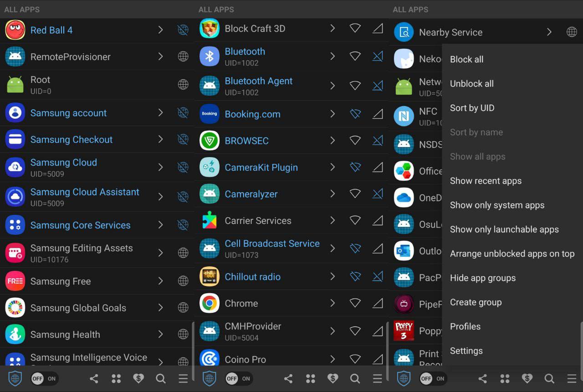Viewport: 583px width, 392px height.
Task: Tap the Samsung Health app icon
Action: click(15, 334)
